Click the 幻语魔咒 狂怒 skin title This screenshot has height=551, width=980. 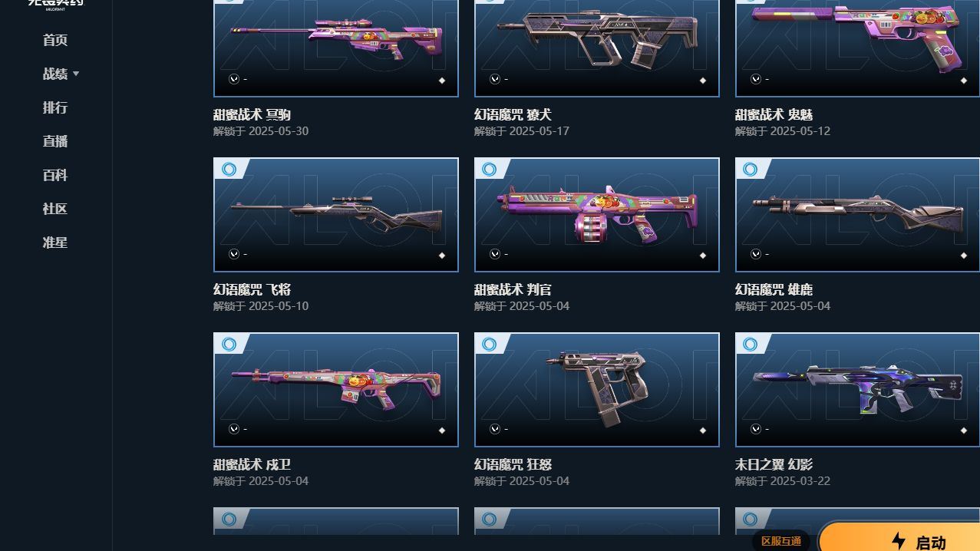pos(513,464)
